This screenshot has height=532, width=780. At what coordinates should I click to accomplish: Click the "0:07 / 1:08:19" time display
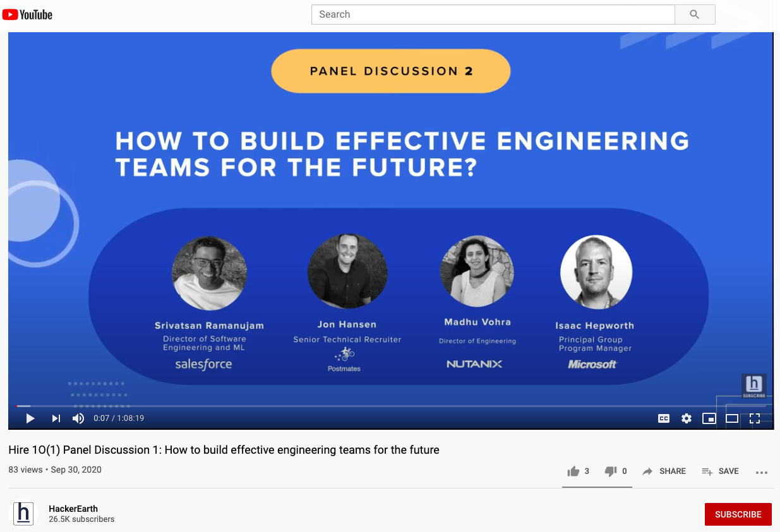point(119,418)
